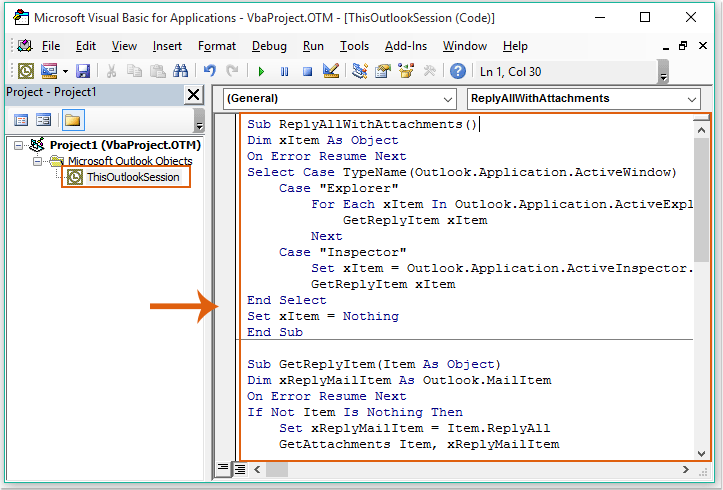Switch to Full Module View button
The height and width of the screenshot is (490, 723).
pos(240,469)
